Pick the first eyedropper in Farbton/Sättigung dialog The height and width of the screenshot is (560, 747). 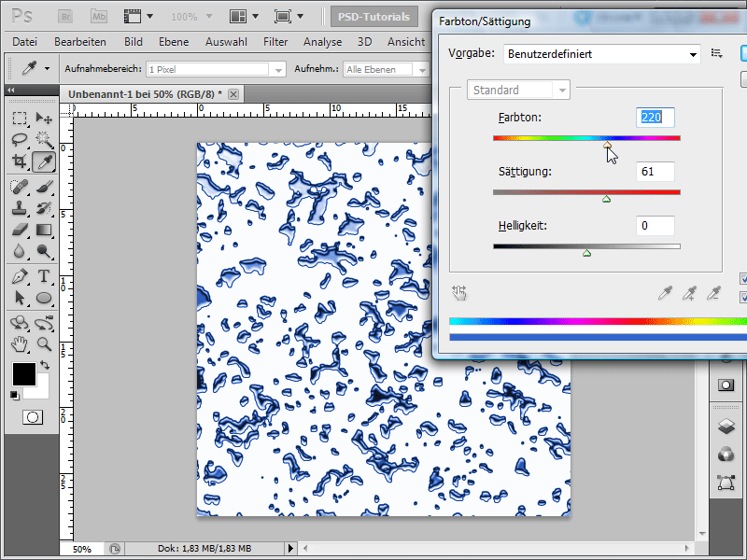(x=665, y=293)
